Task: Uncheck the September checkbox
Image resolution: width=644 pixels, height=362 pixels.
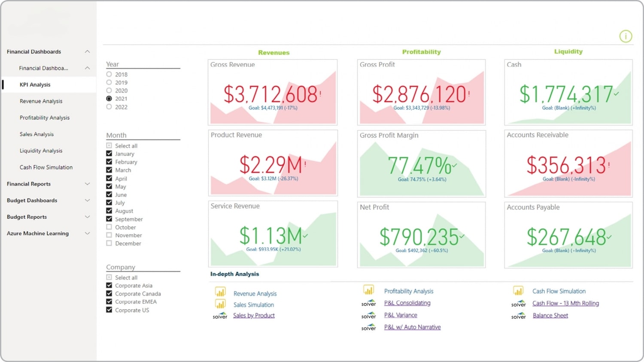Action: coord(109,219)
